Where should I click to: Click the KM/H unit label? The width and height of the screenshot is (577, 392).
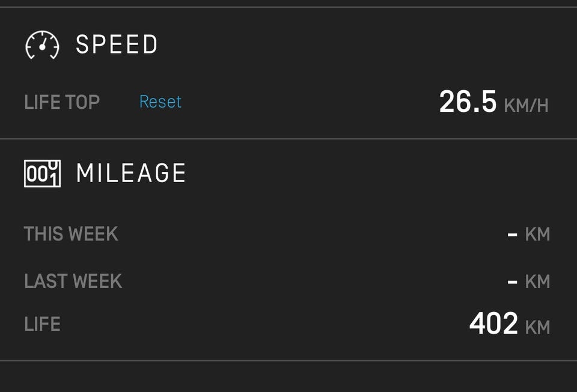tap(527, 106)
